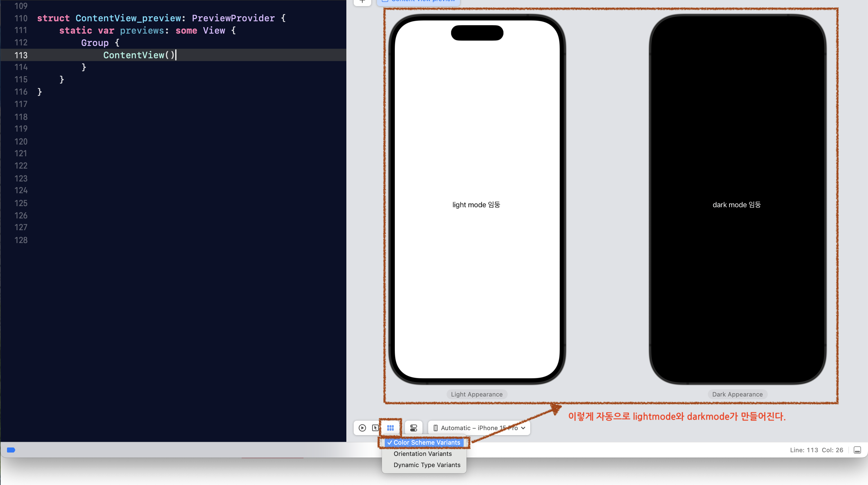This screenshot has width=868, height=485.
Task: Choose Orientation Variants from menu
Action: click(x=423, y=454)
